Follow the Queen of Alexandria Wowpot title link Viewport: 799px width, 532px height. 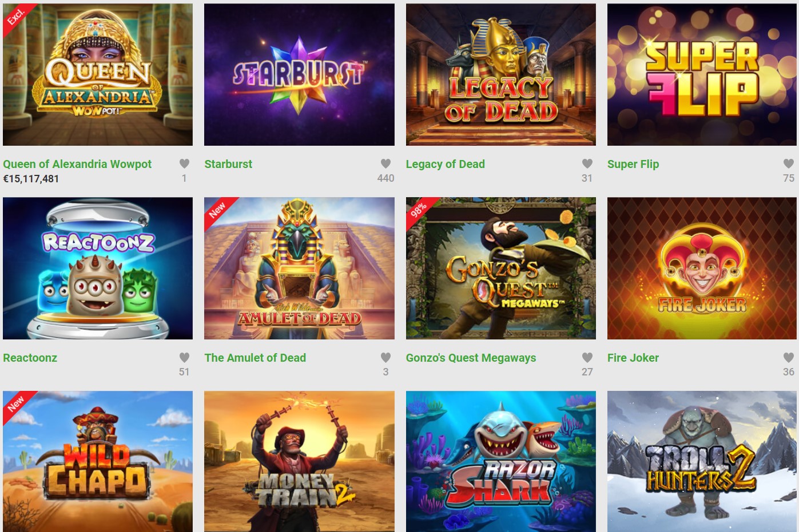click(77, 164)
